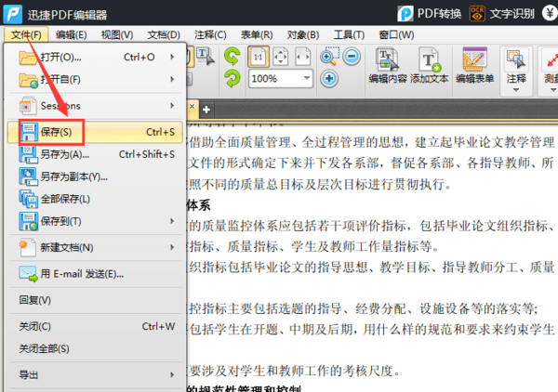This screenshot has width=558, height=392.
Task: Click the yen purchase icon
Action: click(550, 14)
